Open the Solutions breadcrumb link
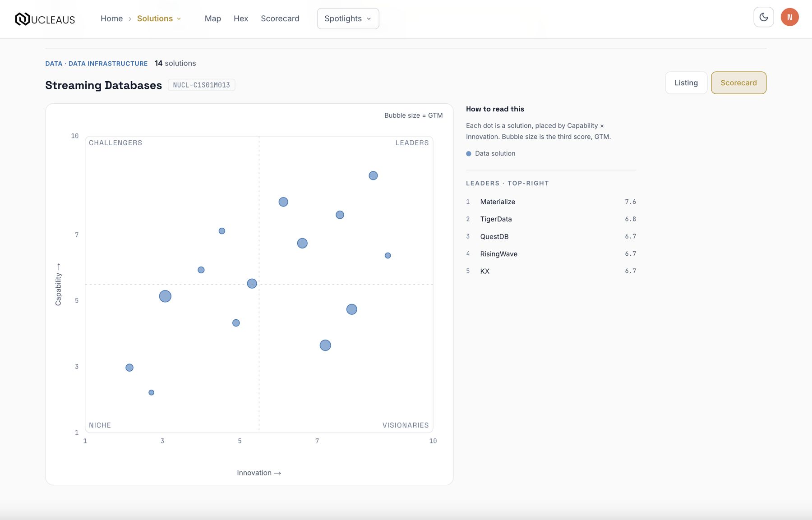This screenshot has width=812, height=520. (155, 18)
